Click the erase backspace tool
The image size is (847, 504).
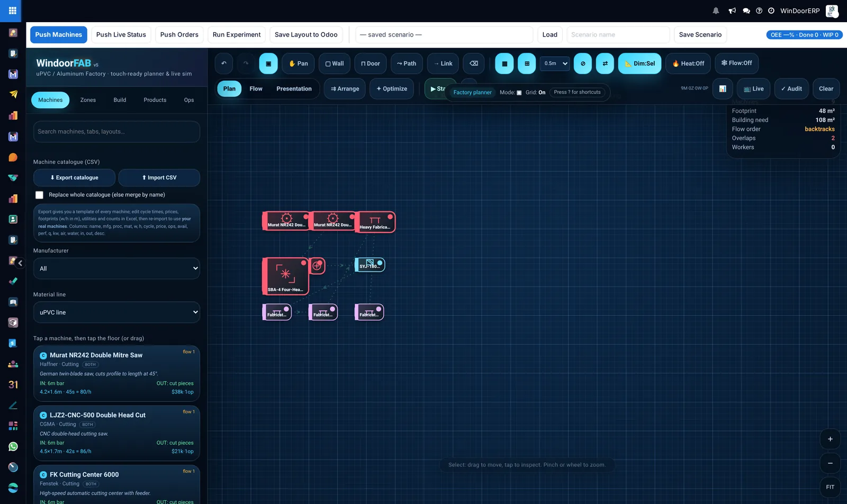pos(474,64)
